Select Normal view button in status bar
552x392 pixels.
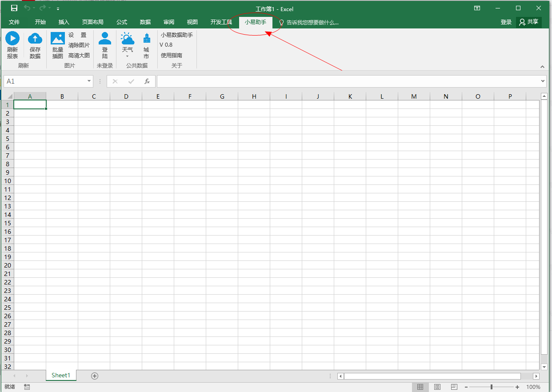pyautogui.click(x=420, y=387)
